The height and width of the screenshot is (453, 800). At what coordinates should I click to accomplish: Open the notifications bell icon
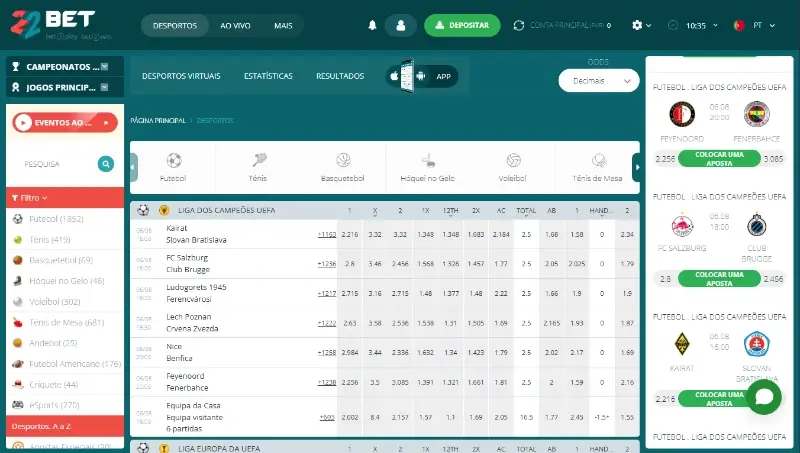click(x=372, y=25)
